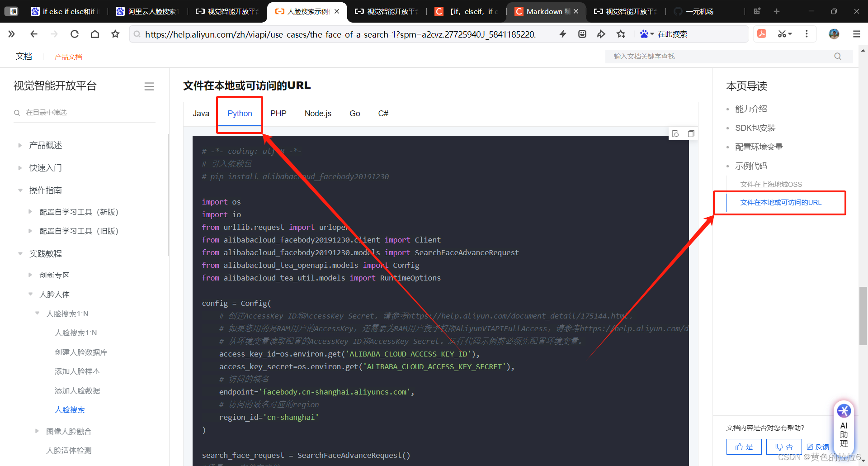Open the tab list panel icon
This screenshot has width=868, height=466.
point(757,11)
